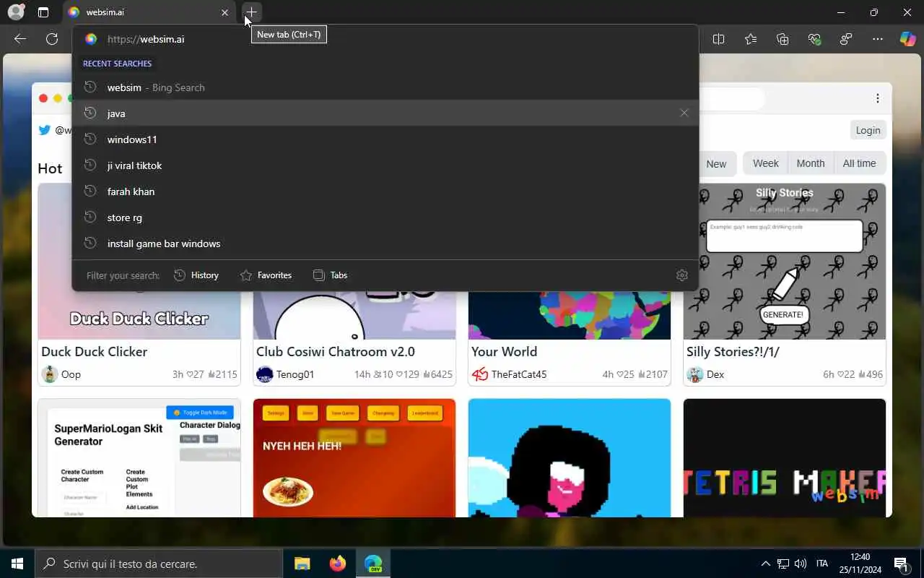The height and width of the screenshot is (578, 924).
Task: Open author Oop profile
Action: tap(61, 374)
